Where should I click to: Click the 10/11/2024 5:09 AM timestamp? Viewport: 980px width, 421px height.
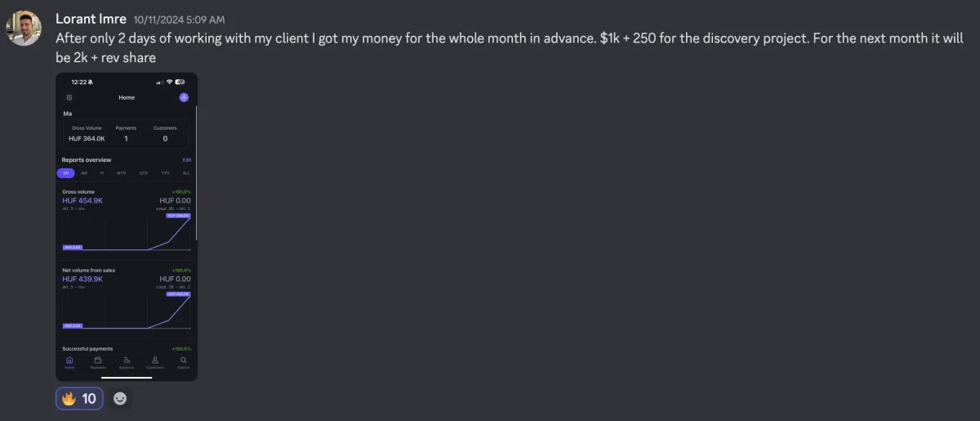(179, 19)
